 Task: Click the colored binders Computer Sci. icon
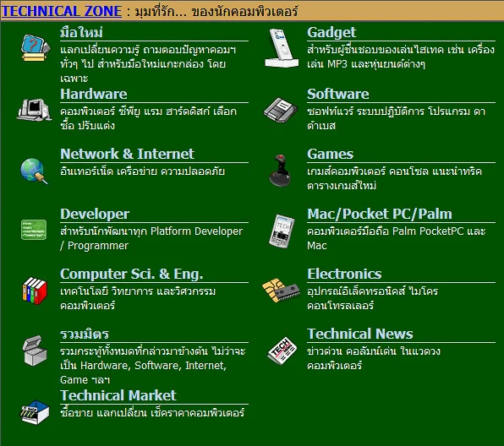coord(35,291)
